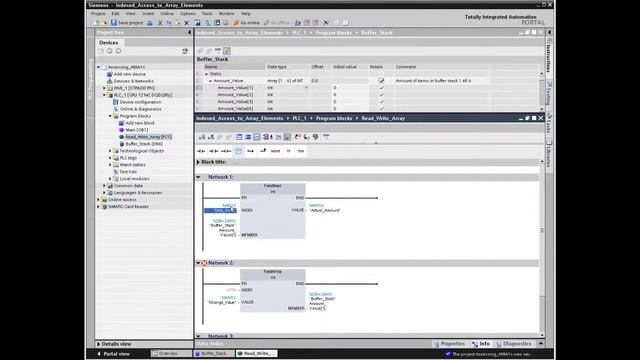Image resolution: width=640 pixels, height=360 pixels.
Task: Open the Tools menu
Action: click(207, 13)
